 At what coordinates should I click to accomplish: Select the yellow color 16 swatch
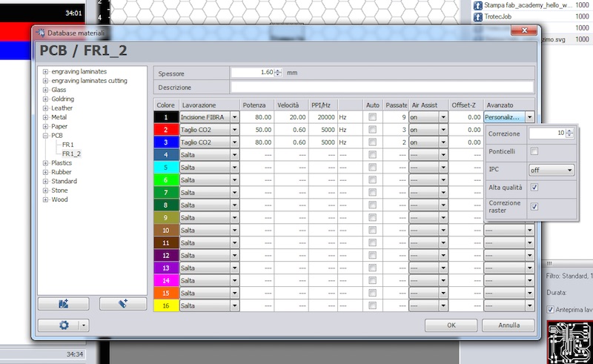[x=166, y=305]
